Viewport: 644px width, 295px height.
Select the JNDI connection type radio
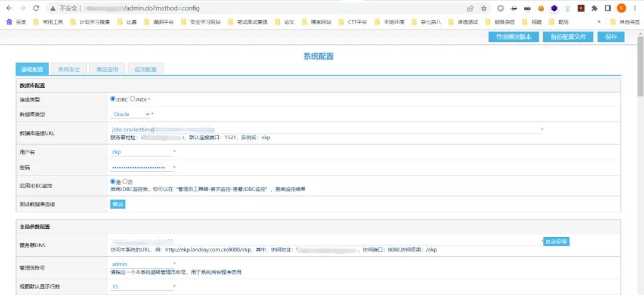[x=132, y=99]
